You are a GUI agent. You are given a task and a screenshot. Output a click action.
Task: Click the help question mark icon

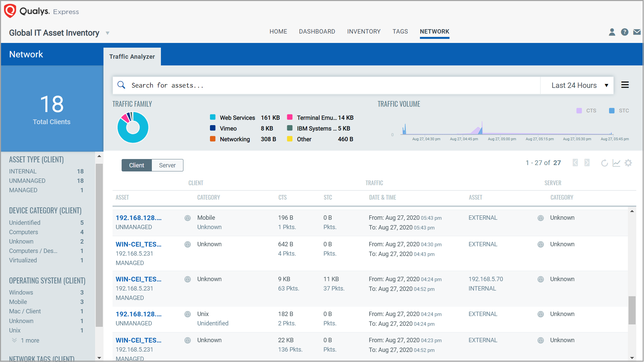tap(625, 32)
